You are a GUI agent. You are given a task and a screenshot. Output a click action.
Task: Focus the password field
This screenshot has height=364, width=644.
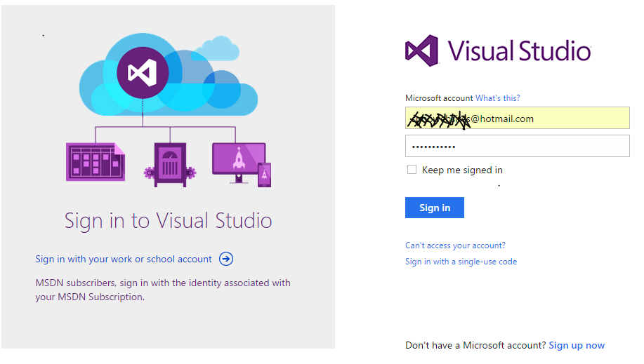click(x=517, y=146)
